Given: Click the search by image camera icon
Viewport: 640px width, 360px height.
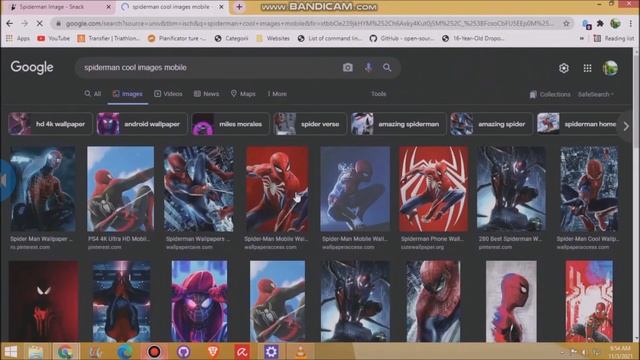Looking at the screenshot, I should (x=348, y=67).
